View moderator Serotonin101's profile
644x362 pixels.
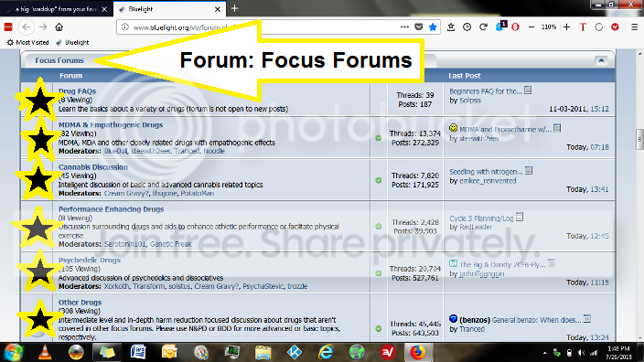click(x=124, y=244)
